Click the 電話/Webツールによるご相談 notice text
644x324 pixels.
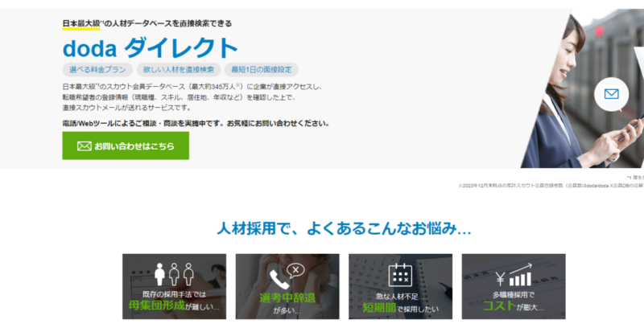pos(196,124)
